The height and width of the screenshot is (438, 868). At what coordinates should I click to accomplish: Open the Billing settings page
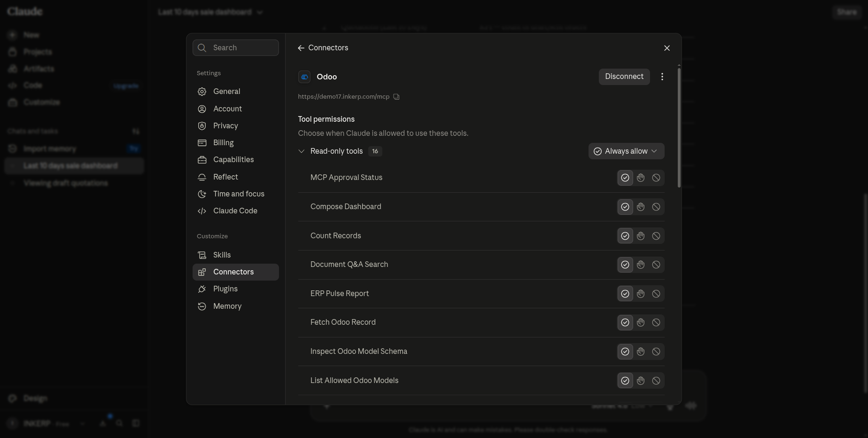click(235, 143)
